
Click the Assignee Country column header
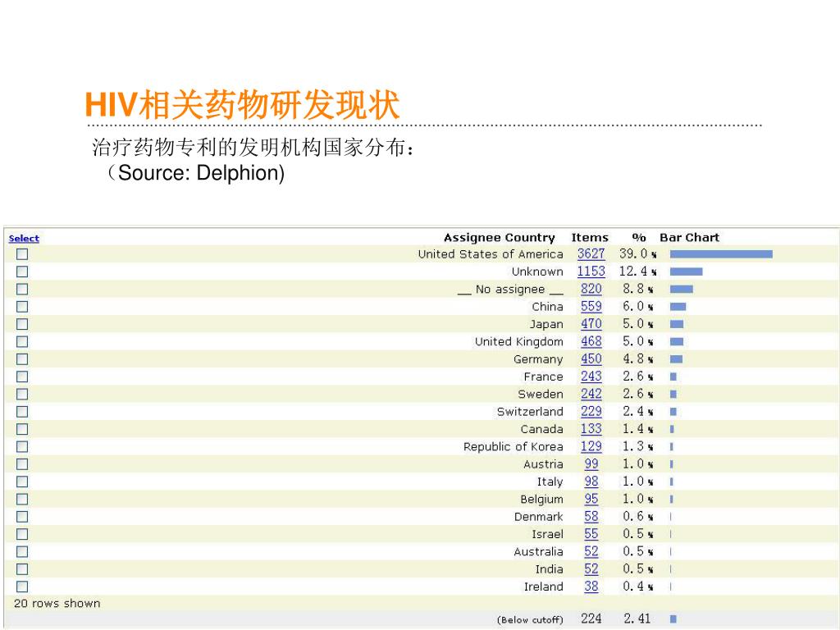click(500, 238)
